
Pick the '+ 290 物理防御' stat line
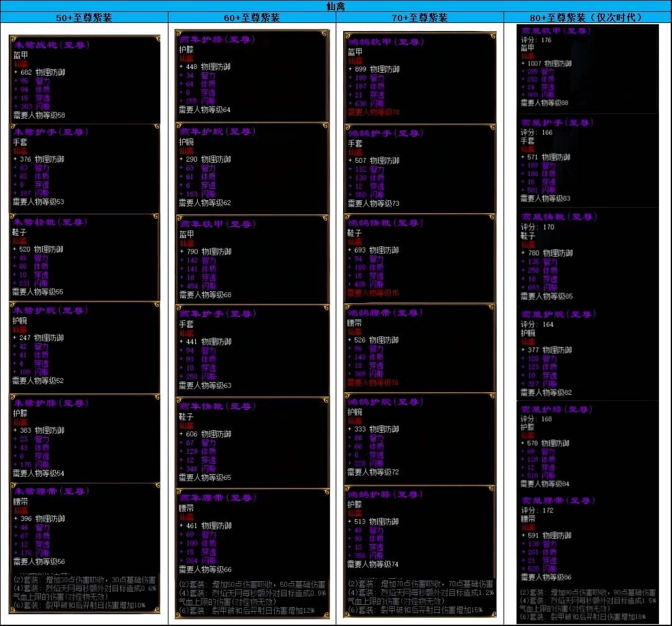click(205, 159)
